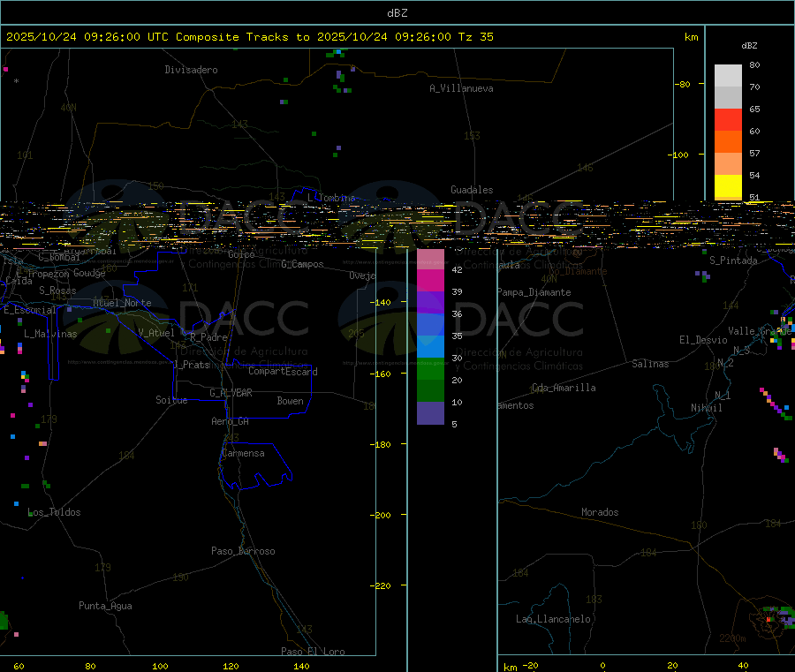Click the Nihuil label

707,407
